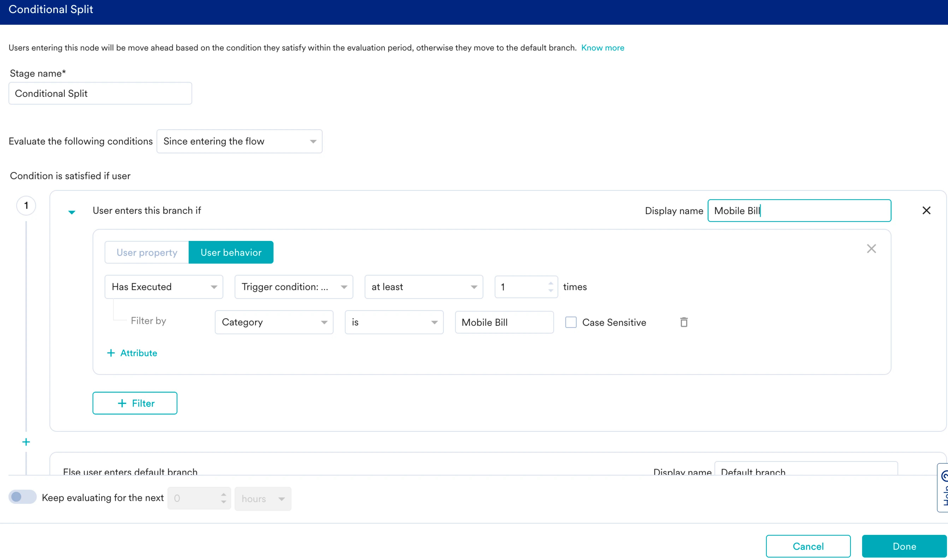The height and width of the screenshot is (560, 948).
Task: Toggle Keep evaluating for the next switch
Action: tap(22, 497)
